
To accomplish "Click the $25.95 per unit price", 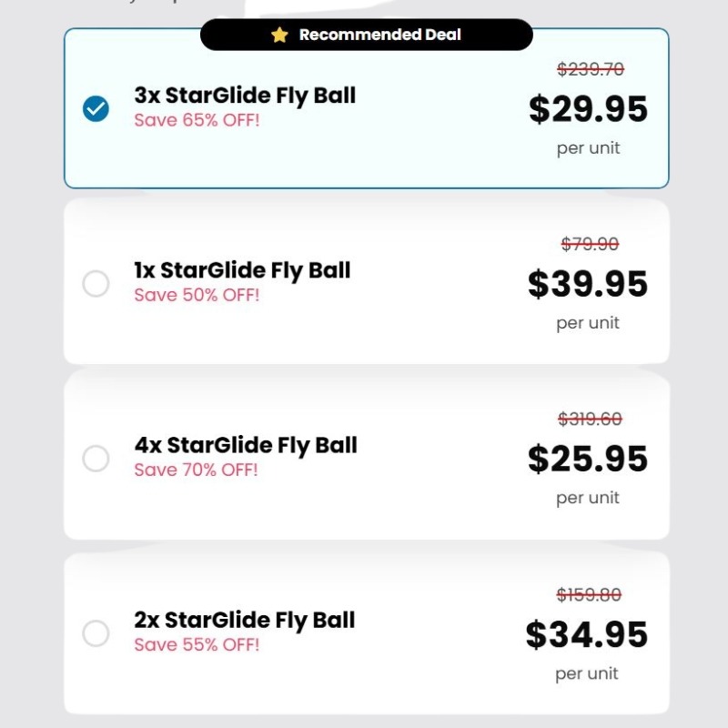I will pyautogui.click(x=587, y=460).
